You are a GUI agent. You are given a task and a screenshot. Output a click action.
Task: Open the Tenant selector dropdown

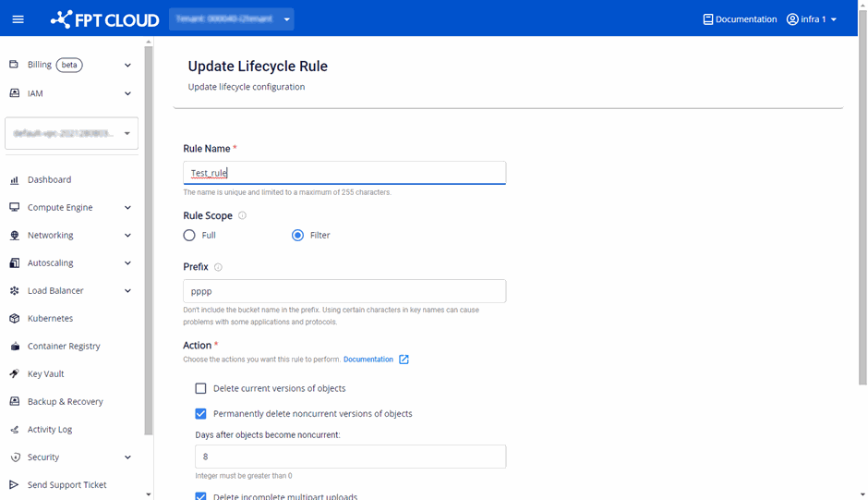[232, 19]
